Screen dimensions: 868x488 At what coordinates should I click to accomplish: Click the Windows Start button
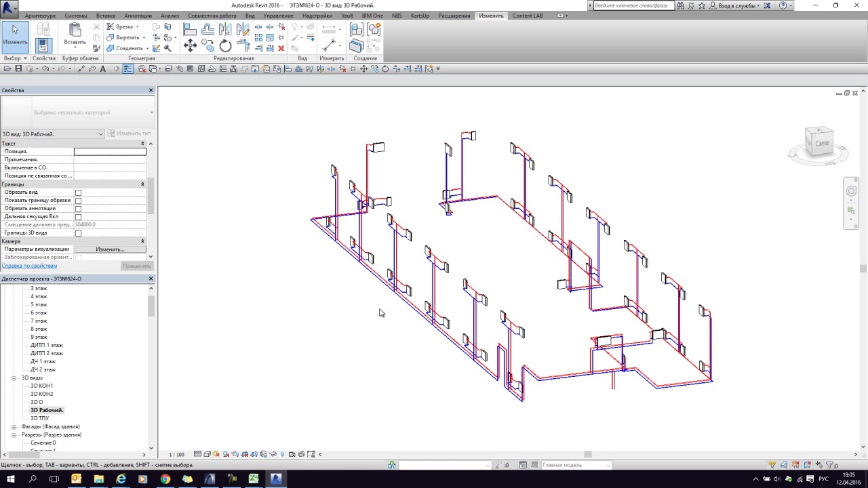coord(10,479)
